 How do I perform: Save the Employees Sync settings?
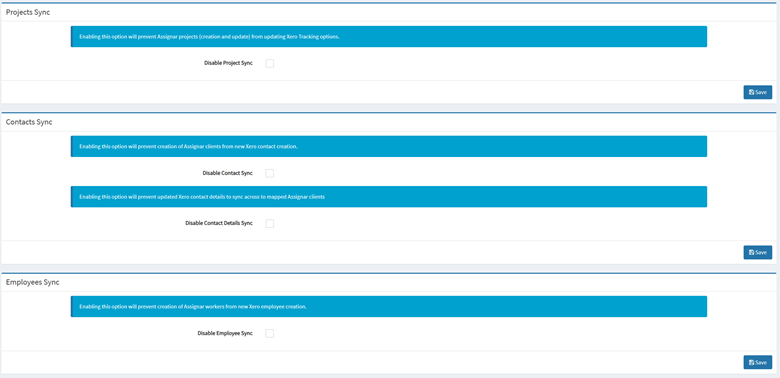pos(758,362)
